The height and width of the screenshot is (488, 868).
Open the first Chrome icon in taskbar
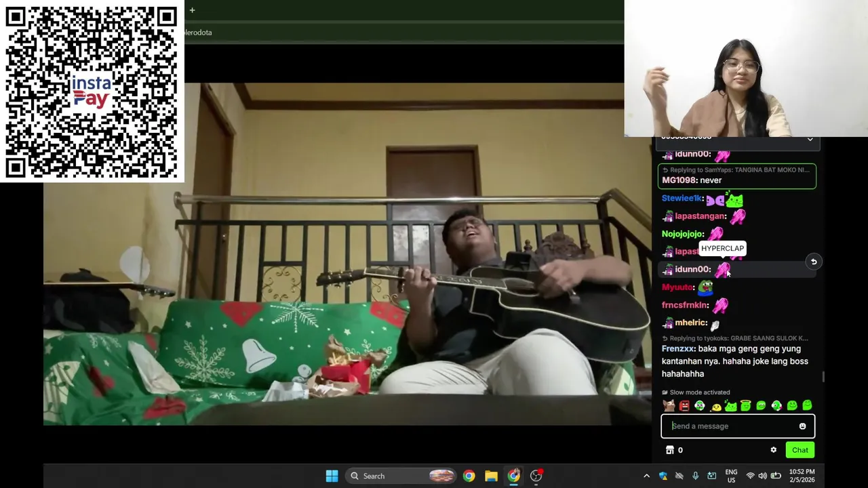point(469,476)
